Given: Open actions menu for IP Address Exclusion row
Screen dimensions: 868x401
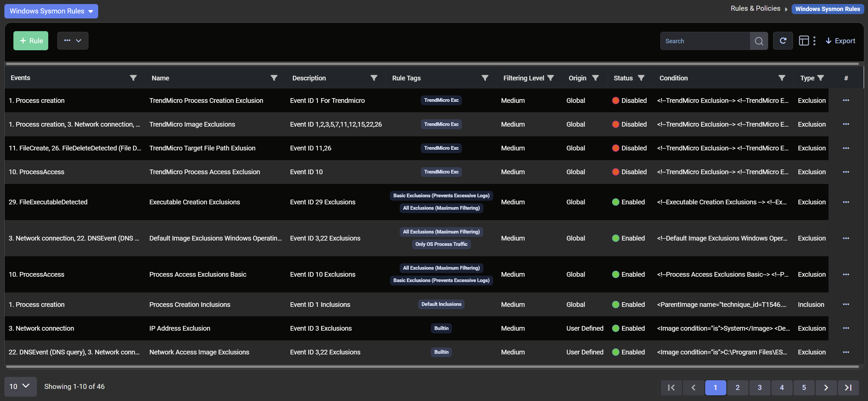Looking at the screenshot, I should pyautogui.click(x=846, y=328).
